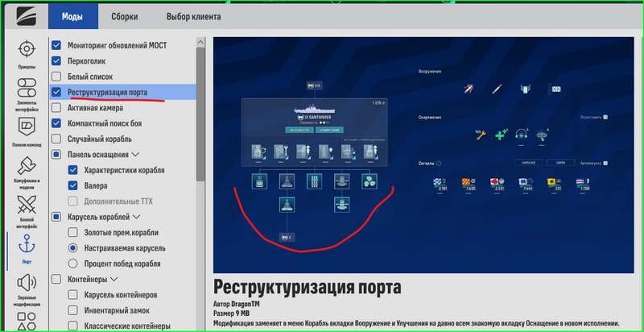Click the Размер 9 MB text
Image resolution: width=644 pixels, height=332 pixels.
[x=232, y=314]
